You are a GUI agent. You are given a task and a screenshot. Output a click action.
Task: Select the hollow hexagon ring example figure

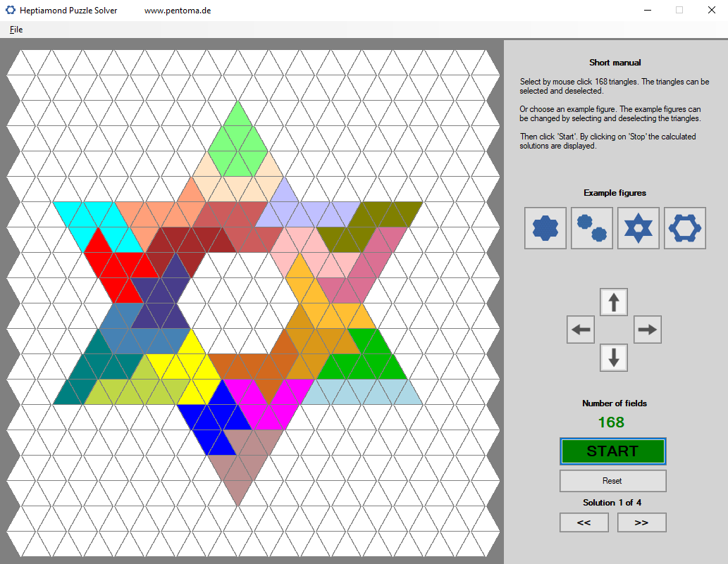pyautogui.click(x=685, y=227)
